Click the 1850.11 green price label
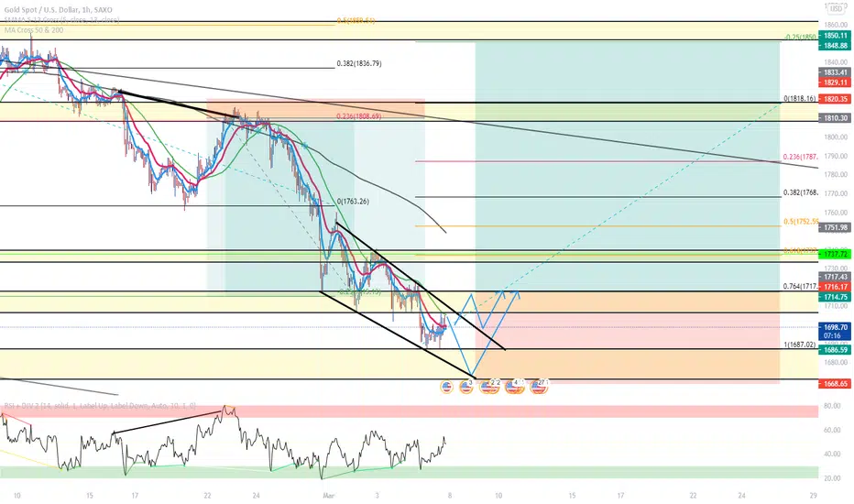Viewport: 854px width, 504px height. (x=835, y=36)
